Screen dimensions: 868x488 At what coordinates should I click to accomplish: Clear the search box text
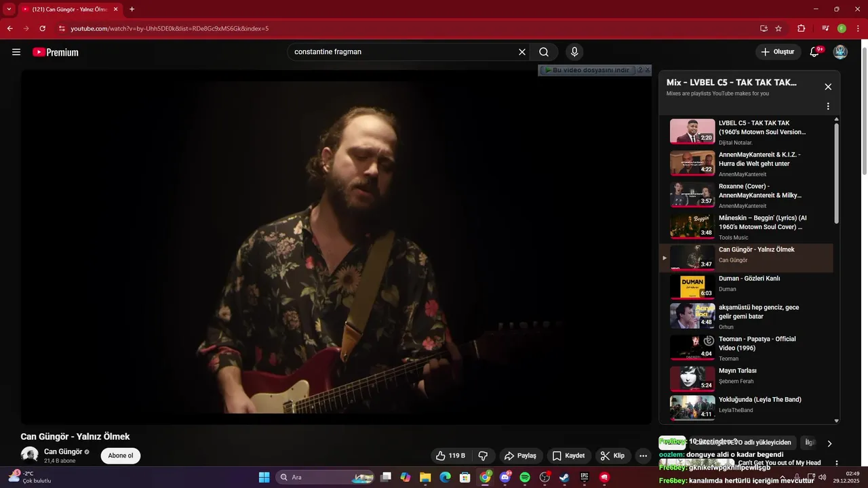522,52
